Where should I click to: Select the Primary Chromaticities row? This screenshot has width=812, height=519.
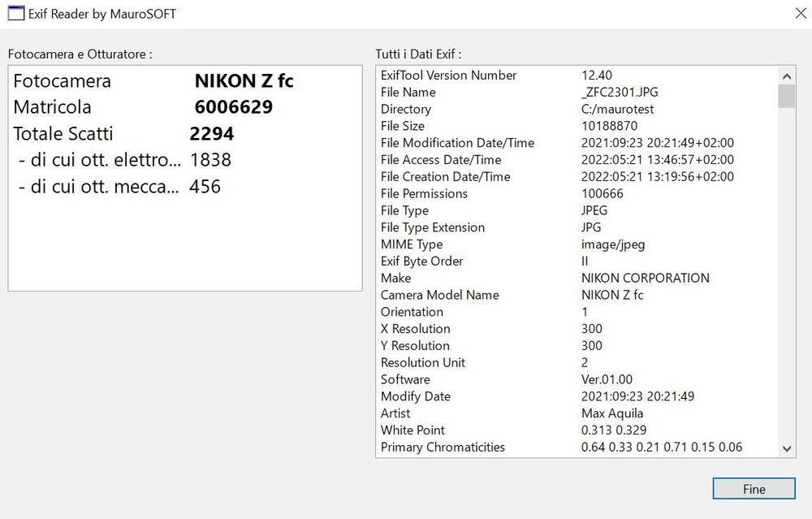coord(577,447)
